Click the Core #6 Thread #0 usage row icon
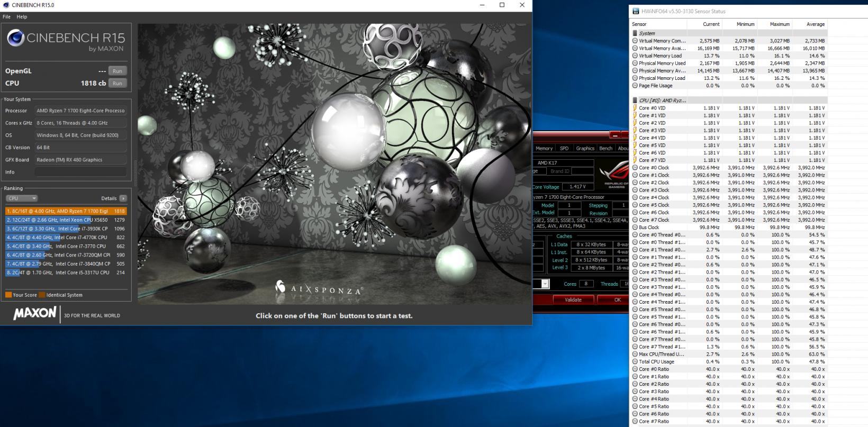Viewport: 868px width, 427px height. 635,324
